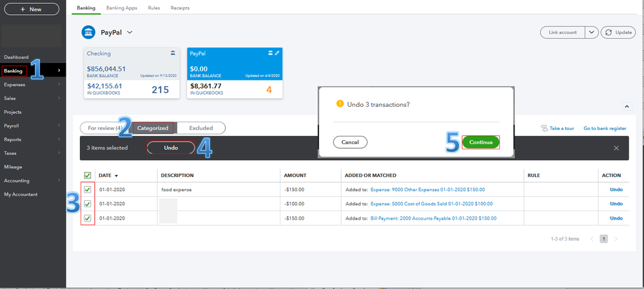
Task: Click page number 1
Action: (604, 239)
